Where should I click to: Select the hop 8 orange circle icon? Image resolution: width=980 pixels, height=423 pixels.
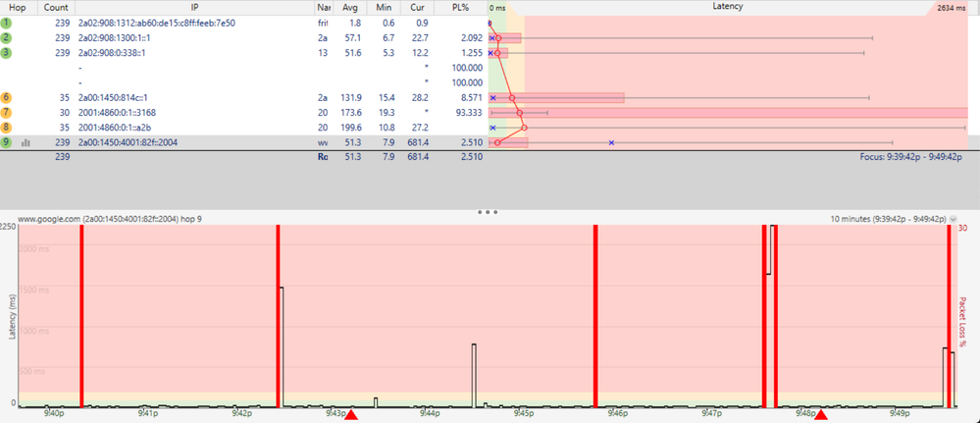6,128
